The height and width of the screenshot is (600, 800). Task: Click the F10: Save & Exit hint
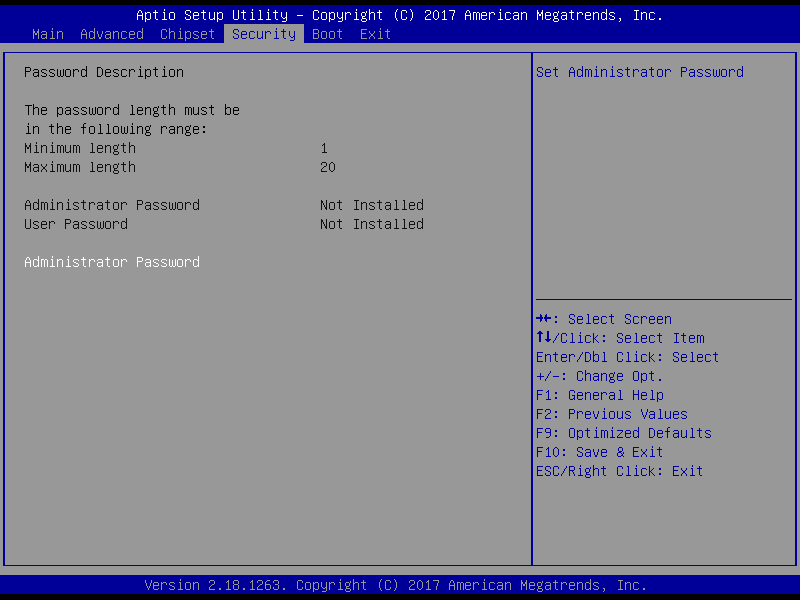coord(600,452)
